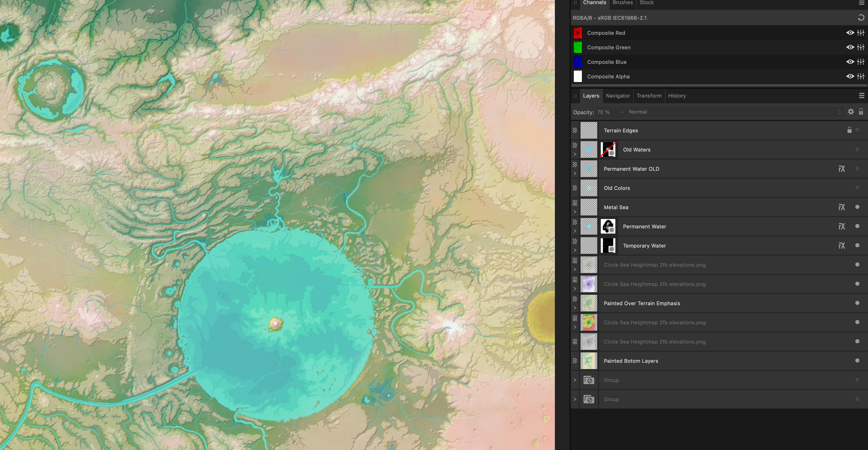Open FX settings for Metal Sea layer
This screenshot has height=450, width=868.
841,207
